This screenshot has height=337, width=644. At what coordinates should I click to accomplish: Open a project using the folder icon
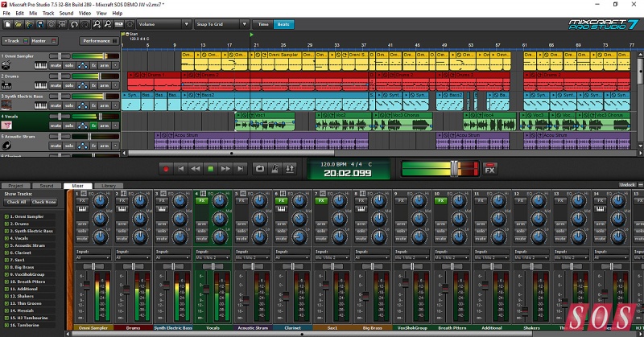pos(19,25)
